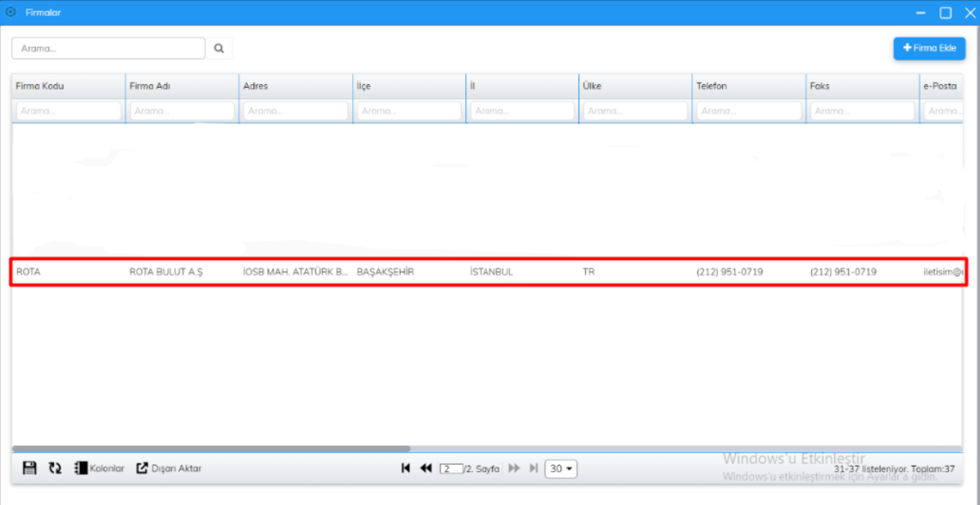The height and width of the screenshot is (505, 980).
Task: Run the search using the magnifier icon
Action: click(219, 48)
